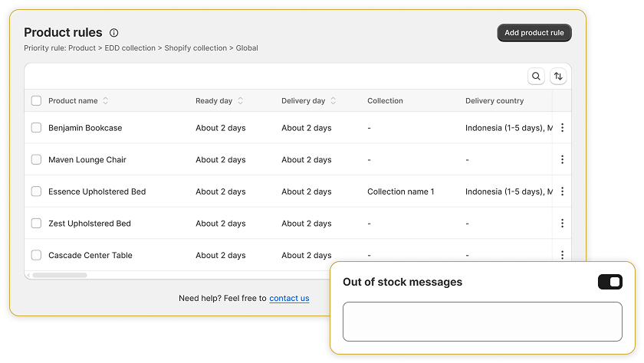Image resolution: width=644 pixels, height=363 pixels.
Task: Sort by the Product name column arrows
Action: 106,101
